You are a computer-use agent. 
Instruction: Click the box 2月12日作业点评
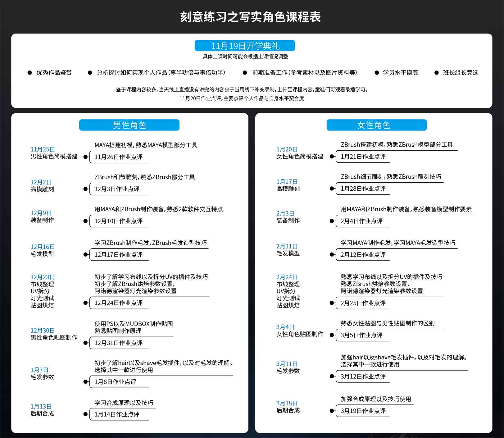pyautogui.click(x=363, y=254)
